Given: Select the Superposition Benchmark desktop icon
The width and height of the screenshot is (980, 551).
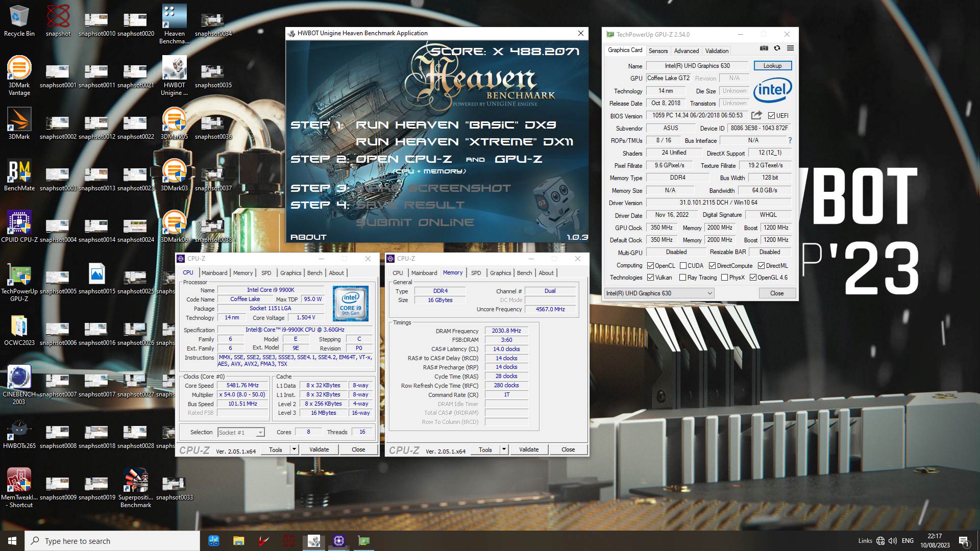Looking at the screenshot, I should pyautogui.click(x=136, y=488).
